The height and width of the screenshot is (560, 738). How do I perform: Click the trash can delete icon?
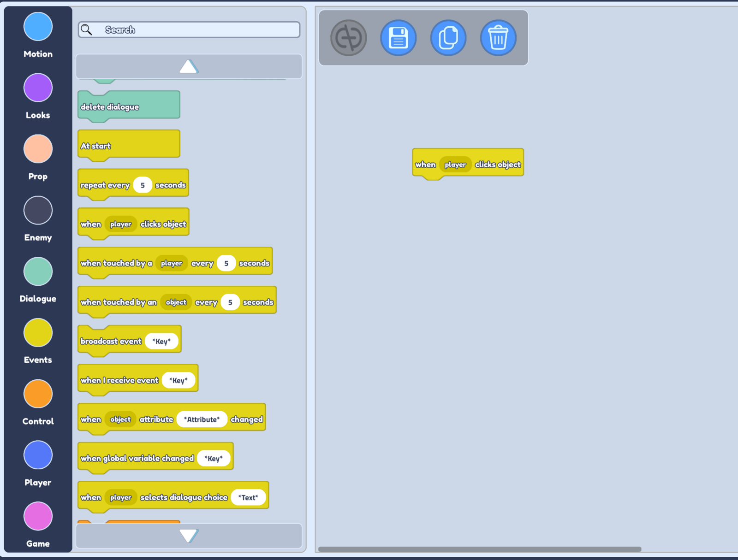[x=498, y=38]
